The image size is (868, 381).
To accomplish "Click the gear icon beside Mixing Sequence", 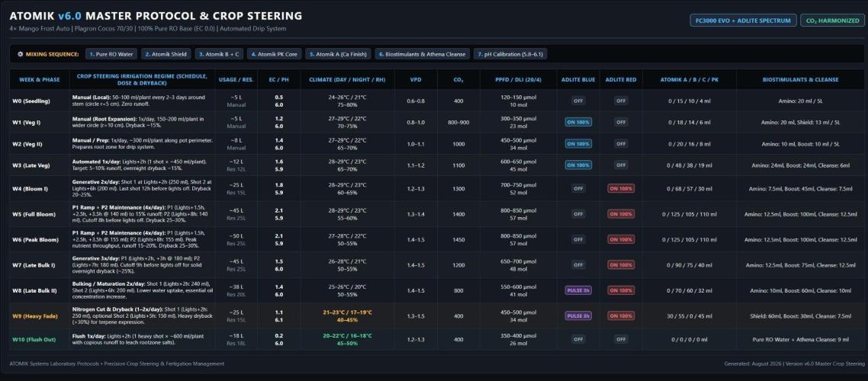I will [x=21, y=54].
